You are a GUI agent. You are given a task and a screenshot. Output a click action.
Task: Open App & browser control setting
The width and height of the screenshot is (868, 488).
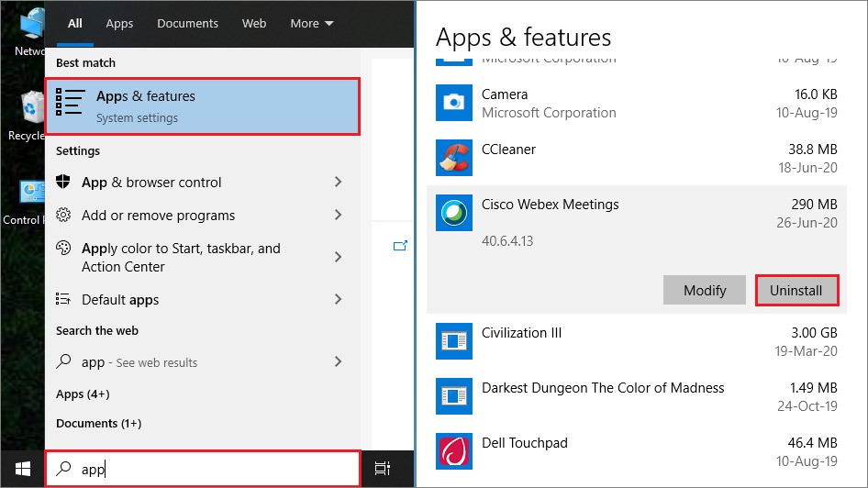point(203,182)
